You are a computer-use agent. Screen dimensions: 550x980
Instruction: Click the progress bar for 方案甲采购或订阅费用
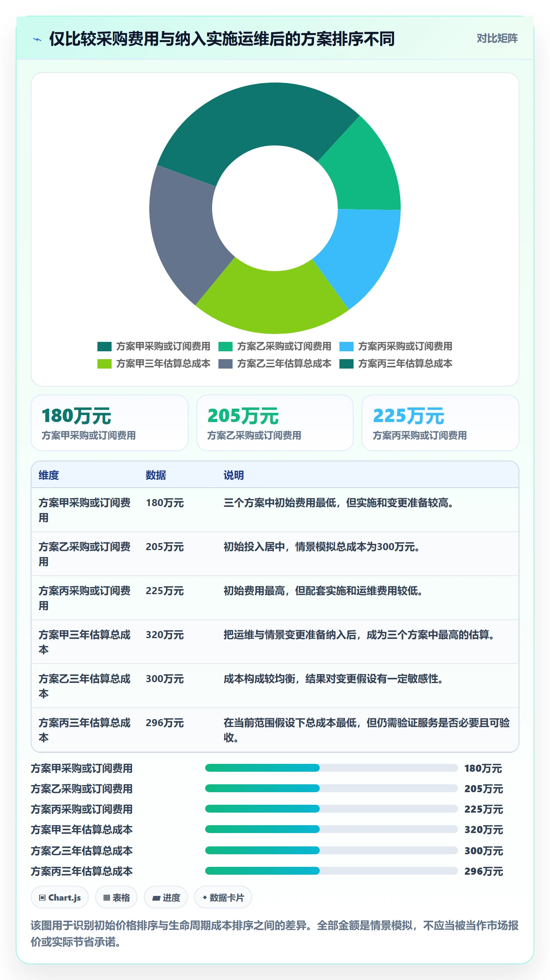(332, 768)
